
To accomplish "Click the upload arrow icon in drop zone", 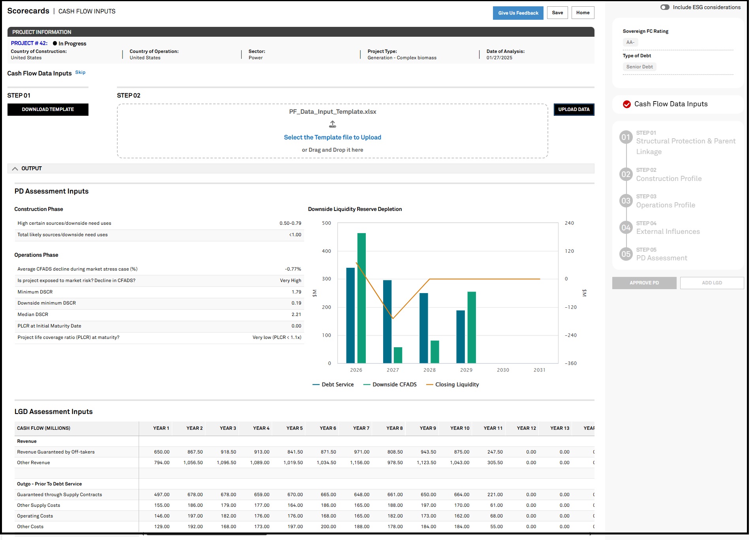I will [332, 124].
